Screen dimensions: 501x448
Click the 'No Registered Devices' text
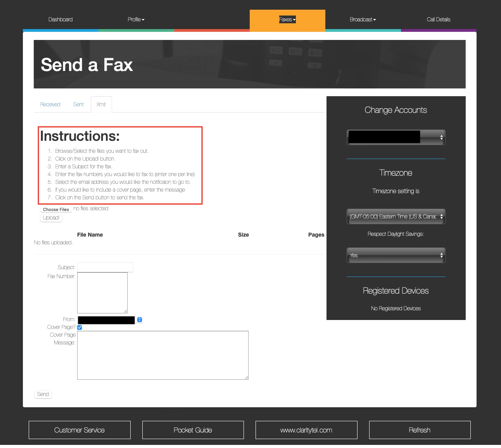click(x=396, y=308)
